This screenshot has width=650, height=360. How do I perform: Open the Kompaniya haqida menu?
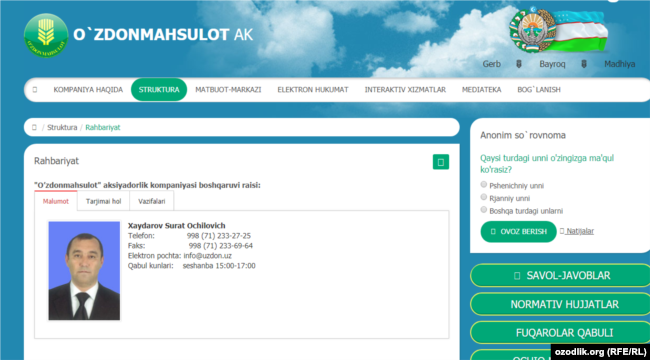click(88, 90)
